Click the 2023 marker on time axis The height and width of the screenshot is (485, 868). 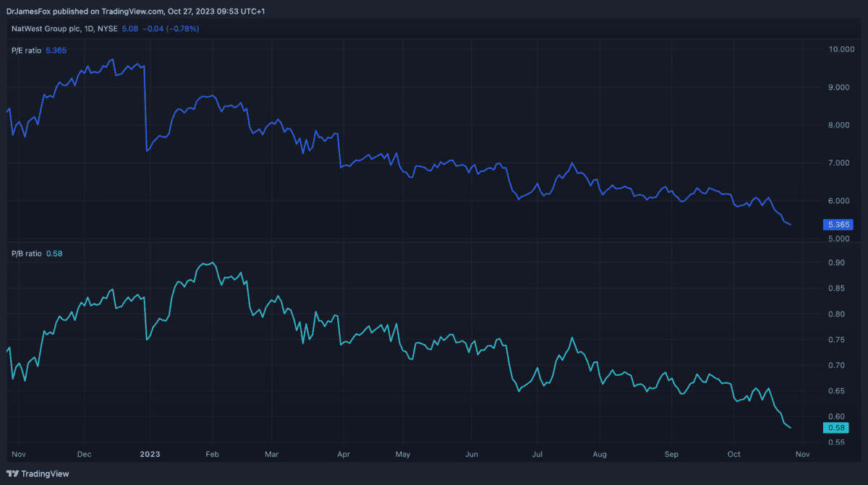pyautogui.click(x=150, y=454)
